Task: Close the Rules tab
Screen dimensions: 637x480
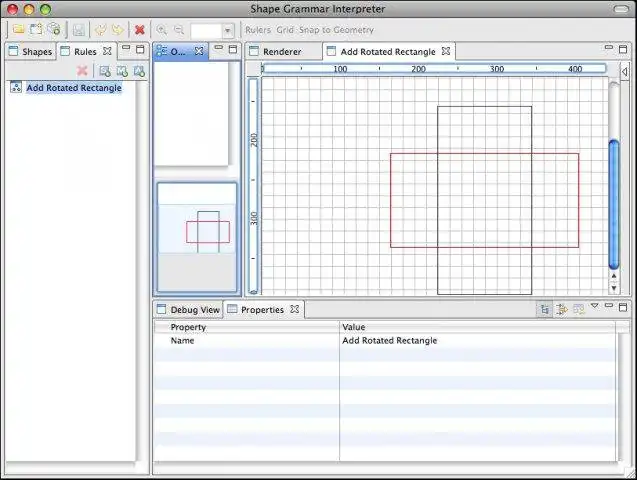Action: (x=107, y=51)
